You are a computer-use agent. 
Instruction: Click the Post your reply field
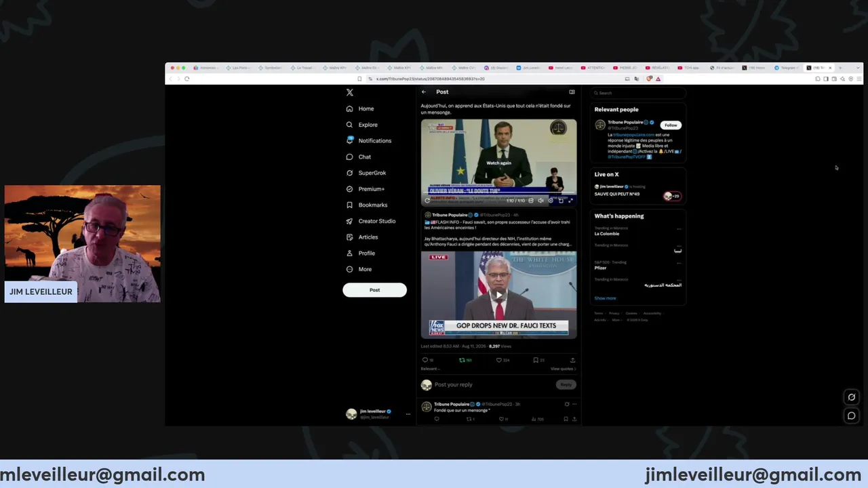coord(494,385)
